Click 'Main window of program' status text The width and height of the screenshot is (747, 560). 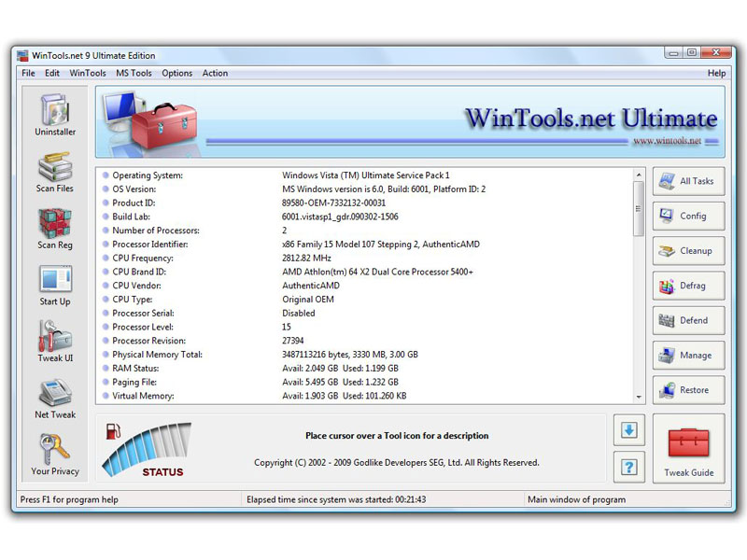(x=576, y=499)
